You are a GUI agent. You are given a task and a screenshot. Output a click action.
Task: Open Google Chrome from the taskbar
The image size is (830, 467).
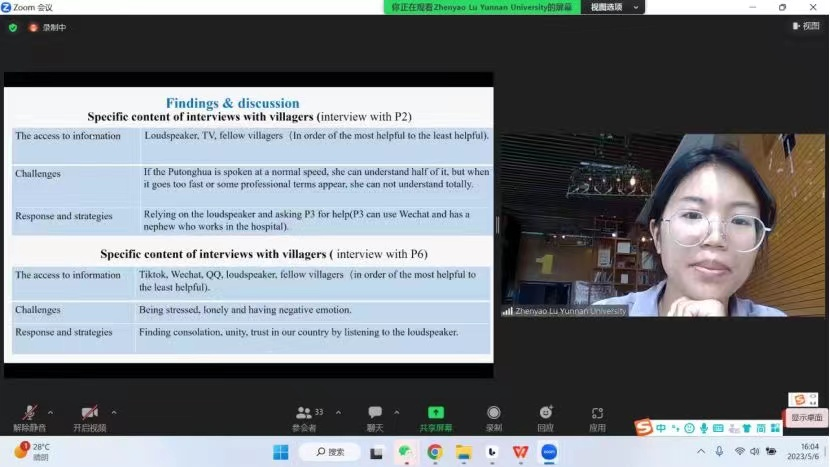click(435, 452)
